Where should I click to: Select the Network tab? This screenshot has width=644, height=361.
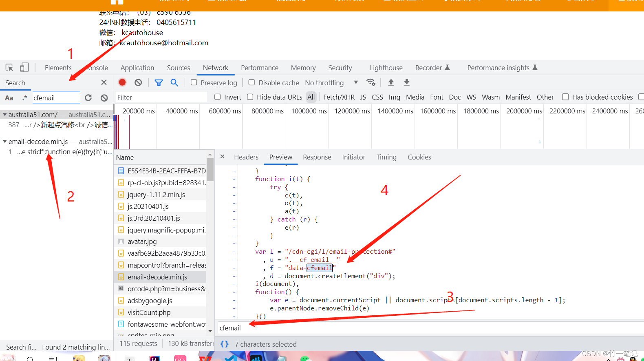pos(216,68)
